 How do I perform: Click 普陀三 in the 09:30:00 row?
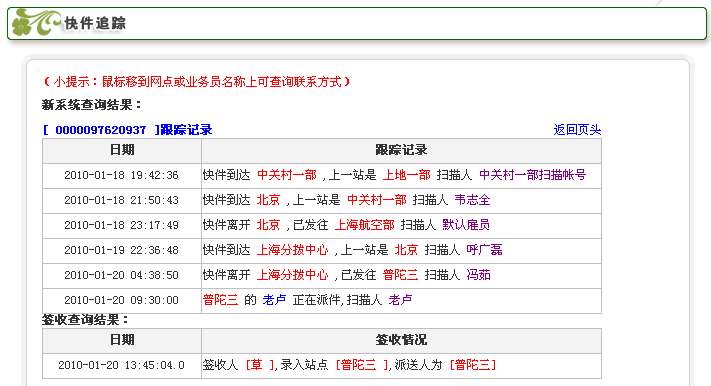tap(220, 300)
